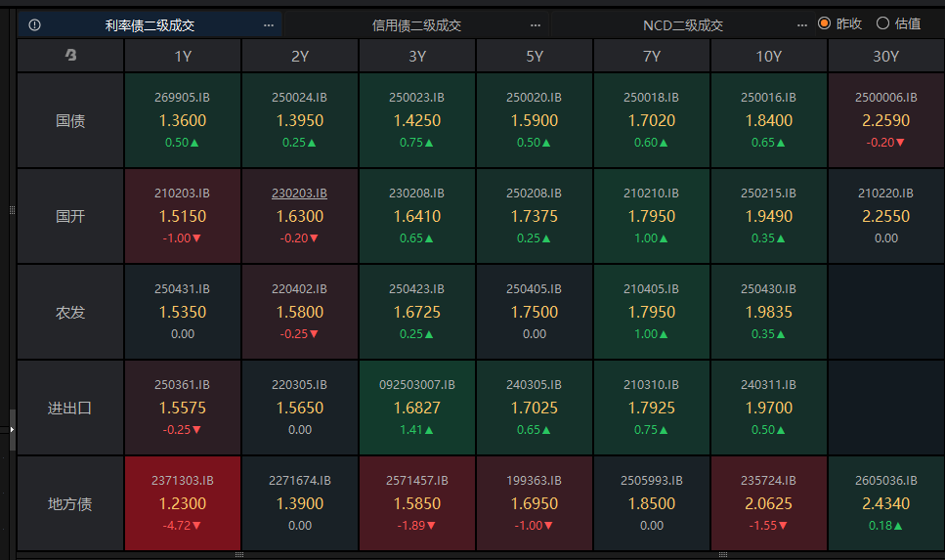
Task: Click the dotted grip handle on left edge
Action: tap(12, 210)
